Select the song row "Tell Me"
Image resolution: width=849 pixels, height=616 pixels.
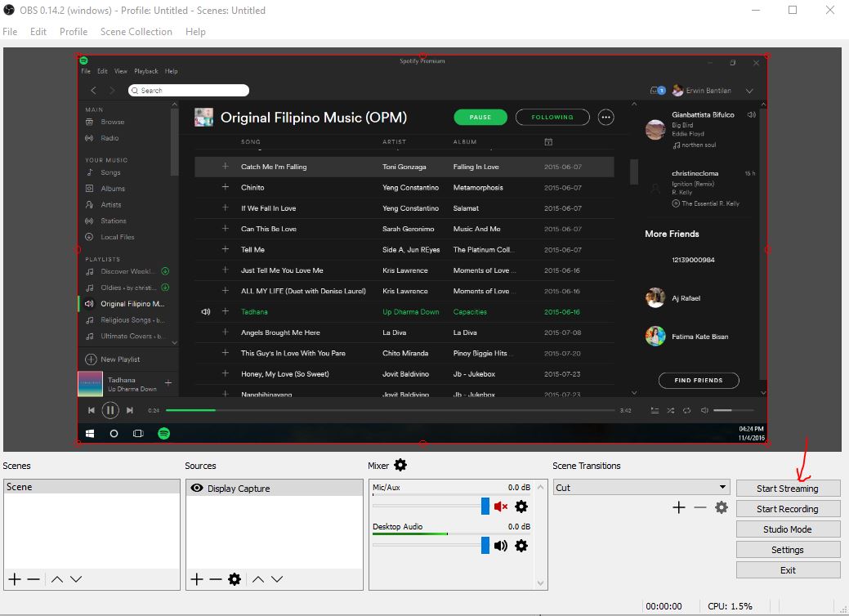point(404,249)
